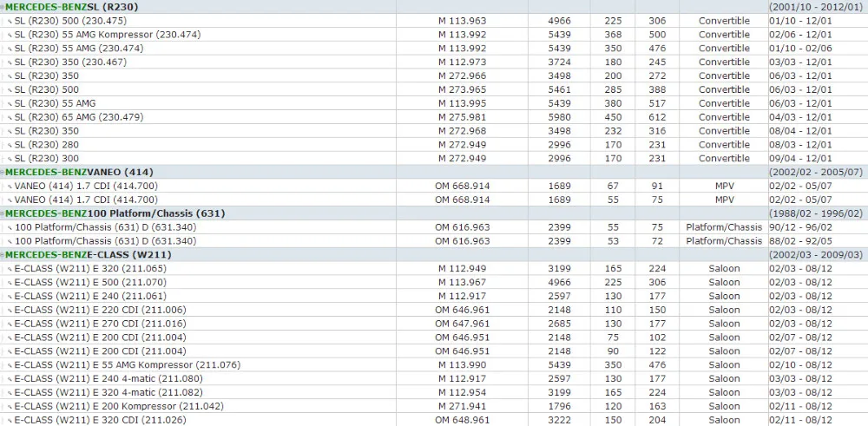Open SL (R230) 55 AMG (230.474) entry
This screenshot has height=426, width=868.
click(x=79, y=48)
